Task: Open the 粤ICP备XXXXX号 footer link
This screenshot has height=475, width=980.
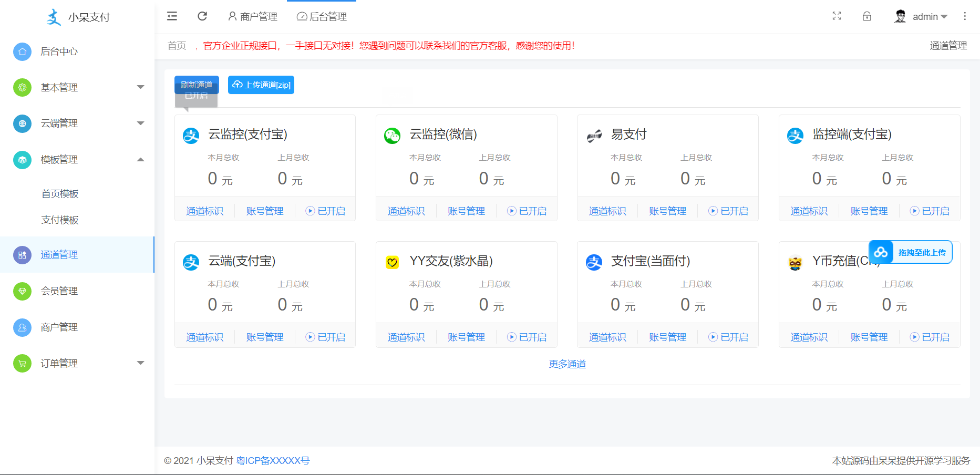Action: click(273, 461)
